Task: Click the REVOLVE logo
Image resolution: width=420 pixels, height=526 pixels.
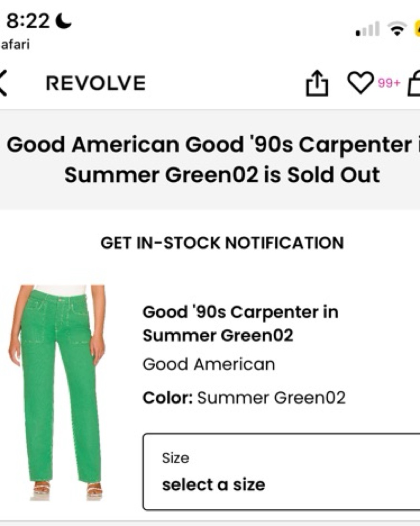Action: (x=96, y=83)
